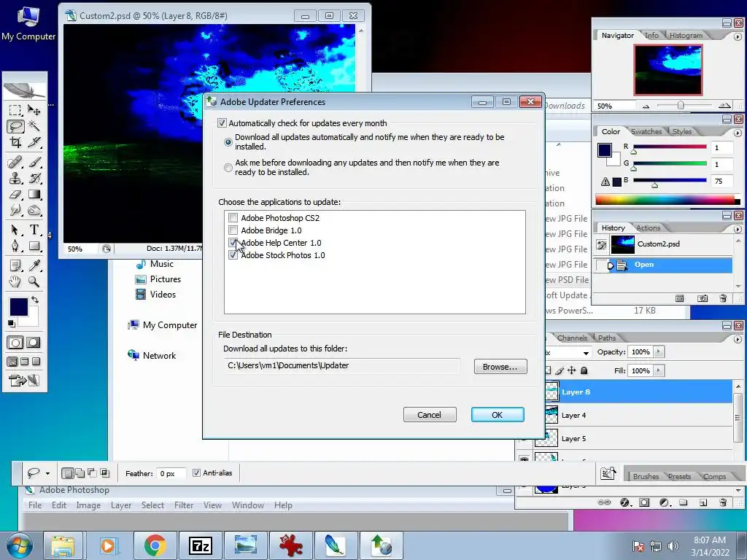
Task: Open the Opacity slider arrow
Action: tap(659, 352)
